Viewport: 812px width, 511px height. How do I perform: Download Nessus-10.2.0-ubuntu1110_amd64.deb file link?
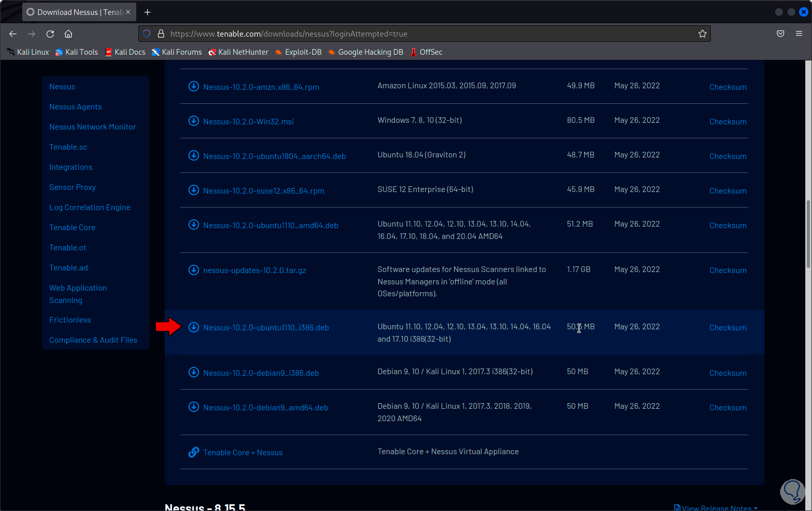[270, 226]
